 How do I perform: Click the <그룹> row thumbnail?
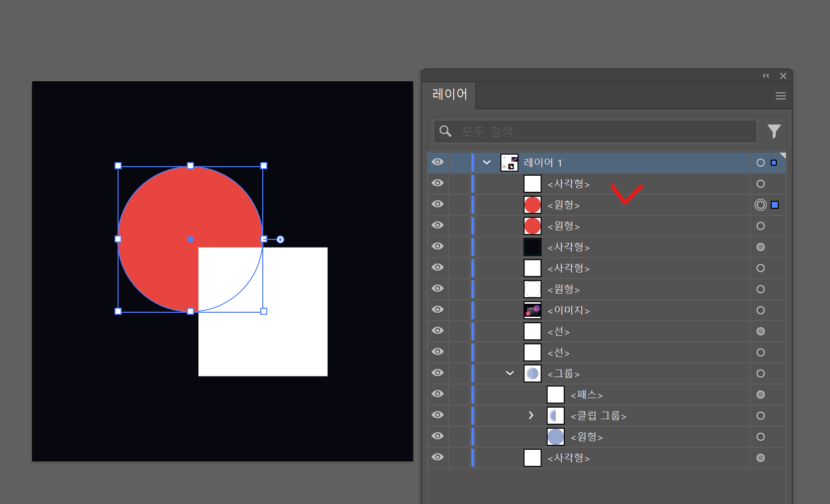pyautogui.click(x=533, y=373)
